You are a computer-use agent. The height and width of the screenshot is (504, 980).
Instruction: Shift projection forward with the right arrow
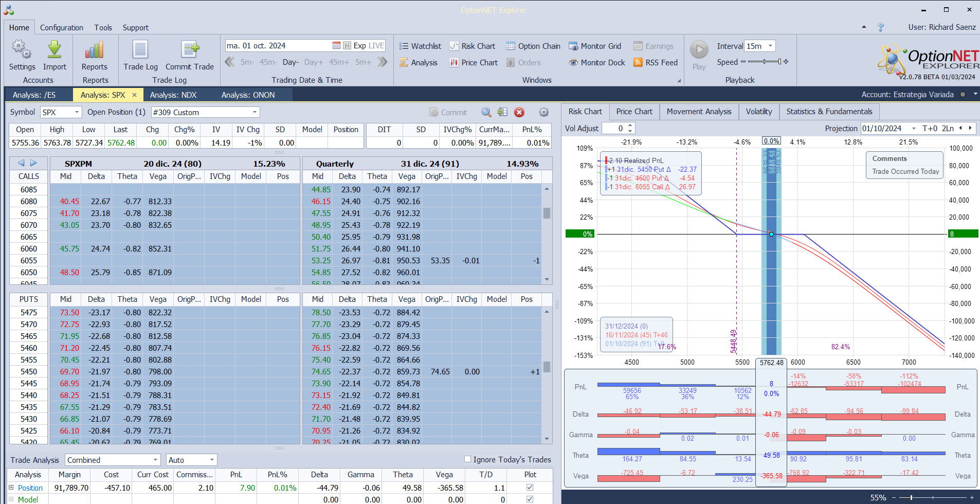(970, 128)
